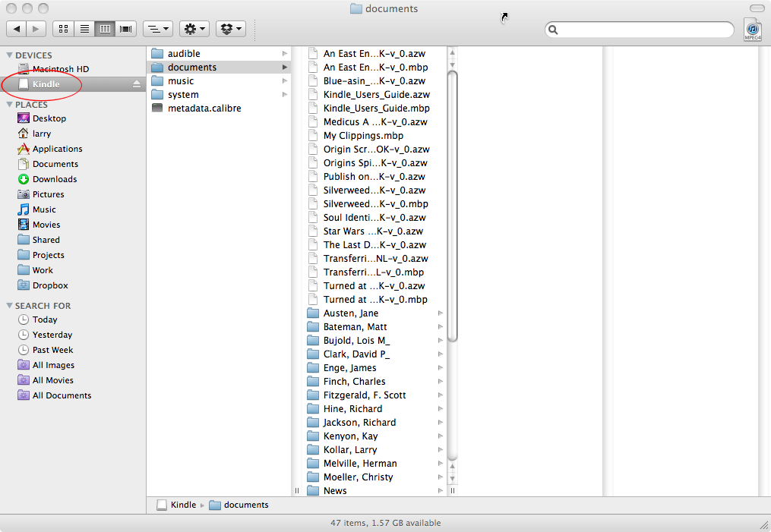
Task: Click the MPEG4 toolbar shortcut icon
Action: (753, 30)
